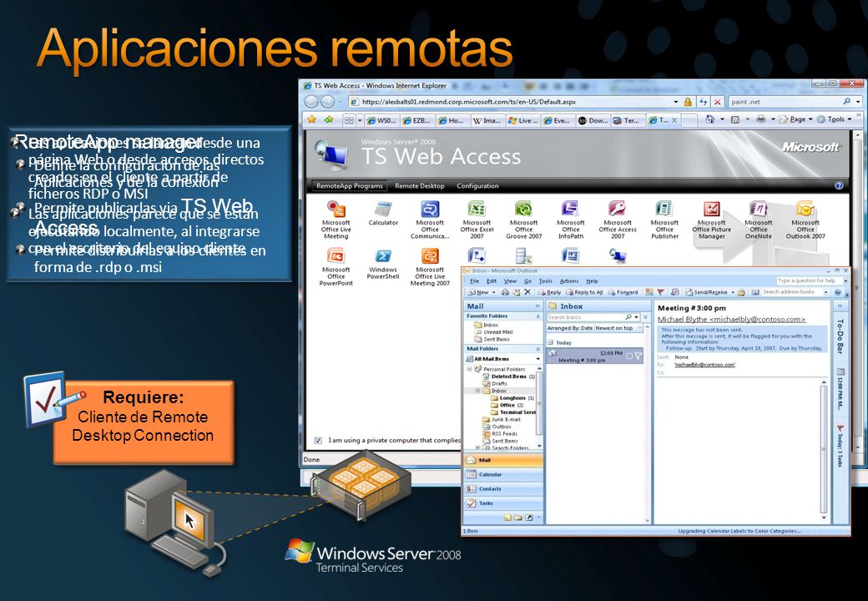
Task: Open Windows PowerShell RemoteApp icon
Action: pos(383,264)
